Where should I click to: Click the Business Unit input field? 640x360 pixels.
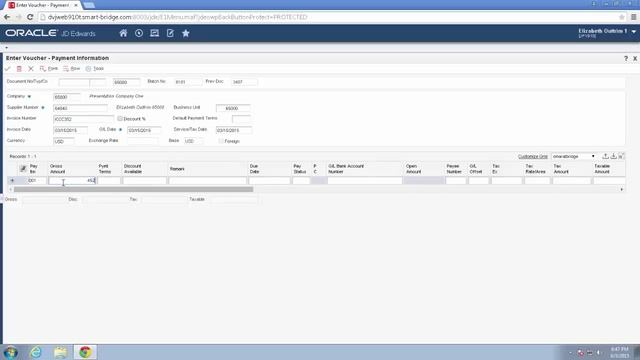pos(233,108)
